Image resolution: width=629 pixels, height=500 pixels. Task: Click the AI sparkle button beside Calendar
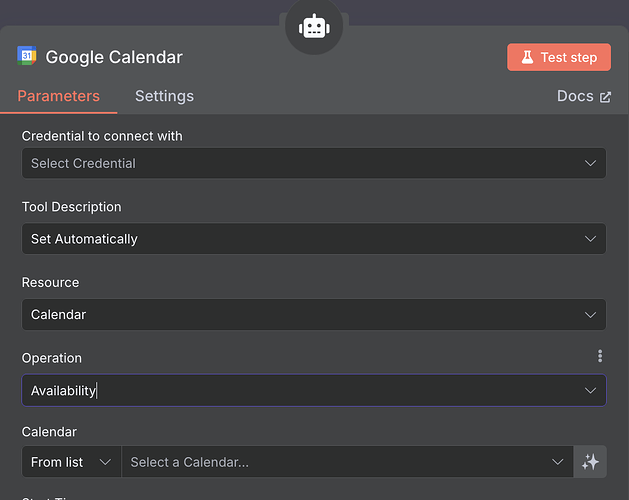point(590,462)
